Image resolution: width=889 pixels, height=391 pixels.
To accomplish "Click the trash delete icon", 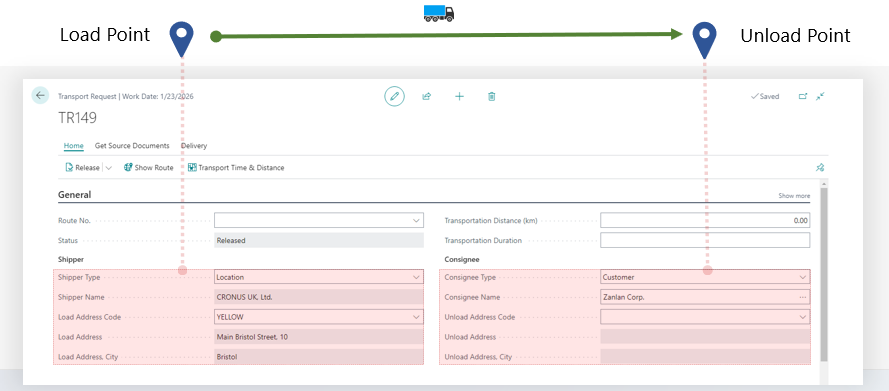I will (492, 96).
